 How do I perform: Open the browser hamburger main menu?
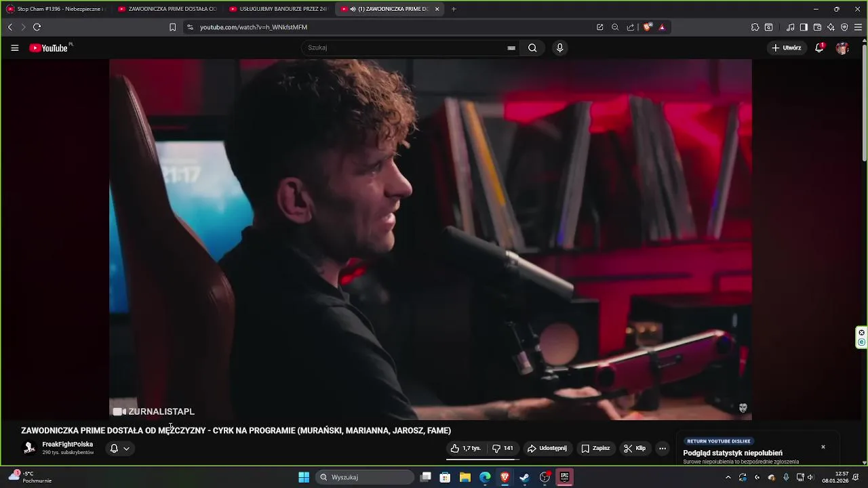click(x=858, y=27)
